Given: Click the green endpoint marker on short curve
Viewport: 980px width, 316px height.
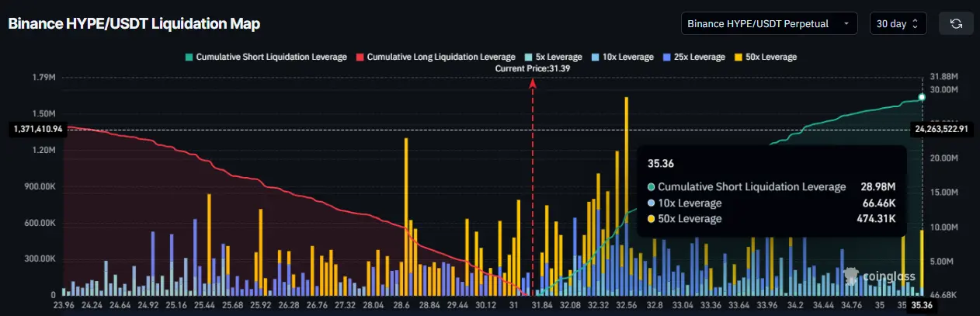Looking at the screenshot, I should [x=922, y=97].
